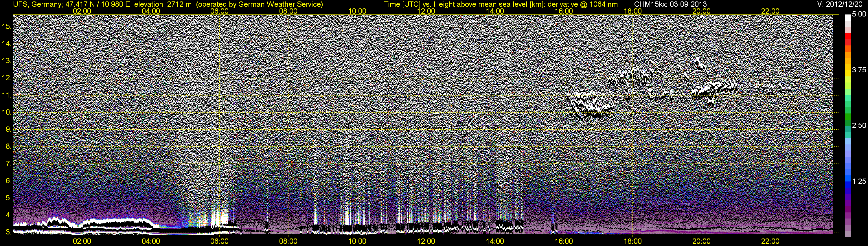Image resolution: width=868 pixels, height=246 pixels.
Task: Click the "6." height axis label
Action: (9, 181)
